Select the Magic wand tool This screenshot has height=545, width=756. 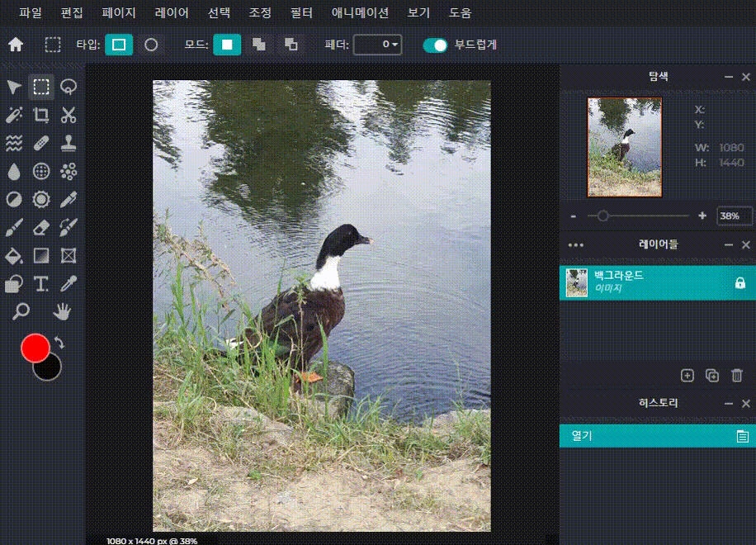(14, 115)
